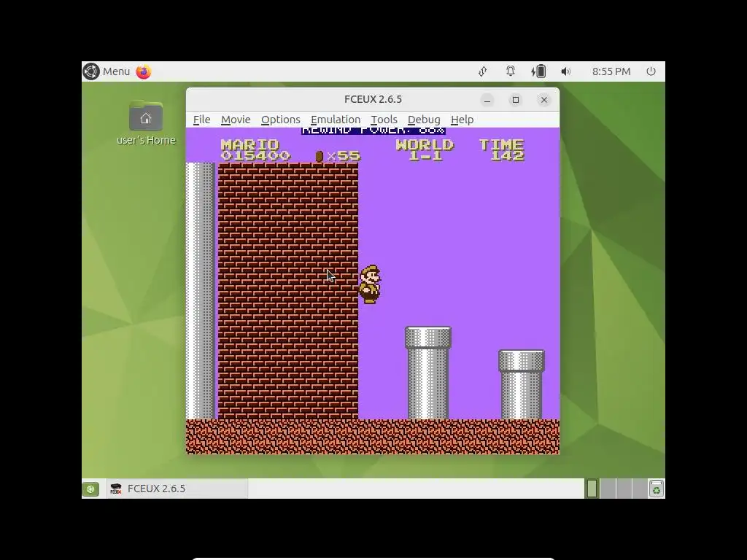The width and height of the screenshot is (747, 560).
Task: Open the user's Home desktop folder
Action: pos(146,122)
